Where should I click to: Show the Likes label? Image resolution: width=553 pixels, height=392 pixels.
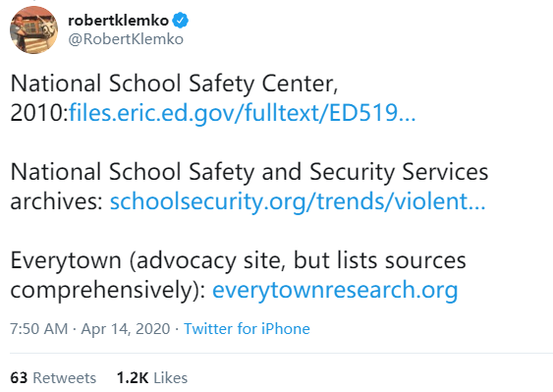tap(170, 378)
